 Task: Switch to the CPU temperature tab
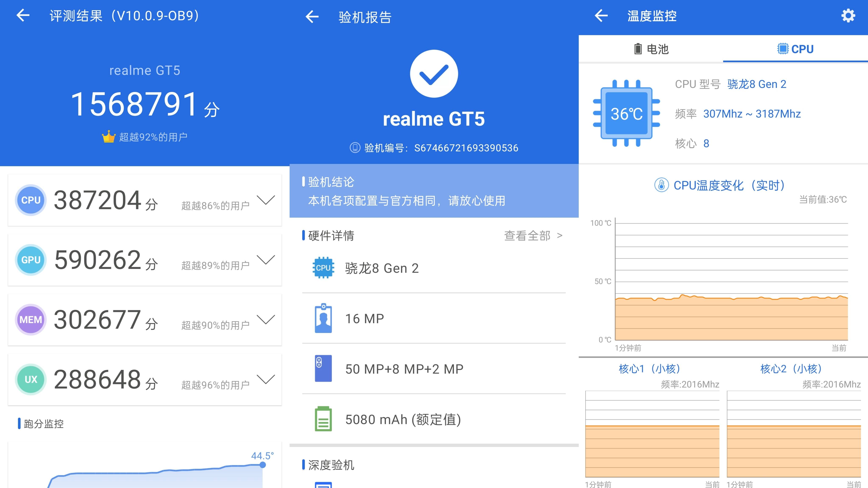pyautogui.click(x=796, y=49)
